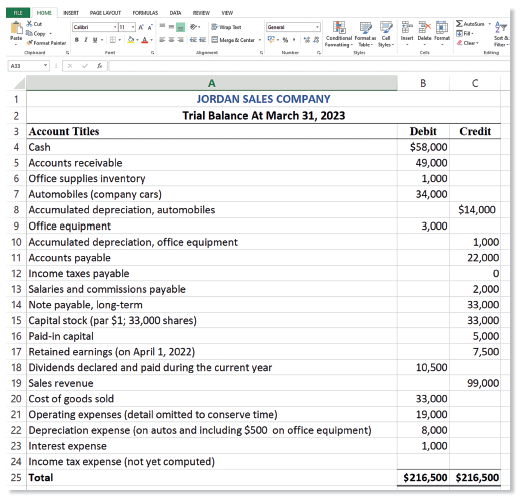Select the 'Cash' debit cell $58,000
This screenshot has width=524, height=502.
[x=423, y=147]
